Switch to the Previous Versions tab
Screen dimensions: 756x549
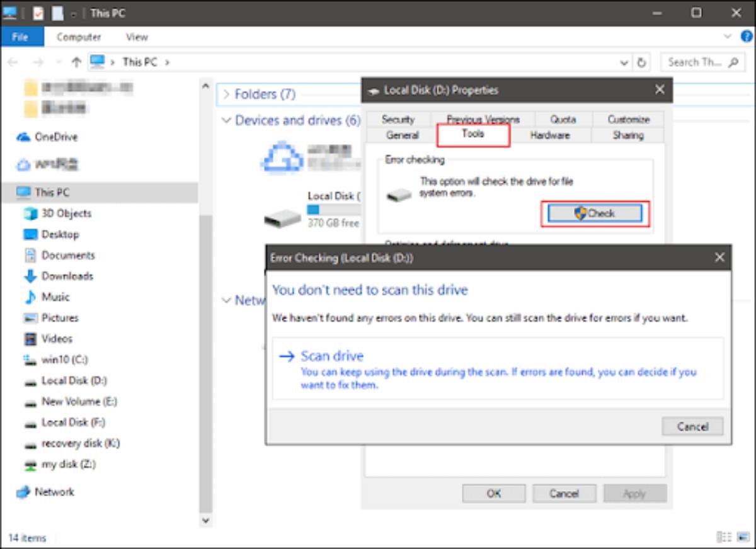click(x=483, y=119)
